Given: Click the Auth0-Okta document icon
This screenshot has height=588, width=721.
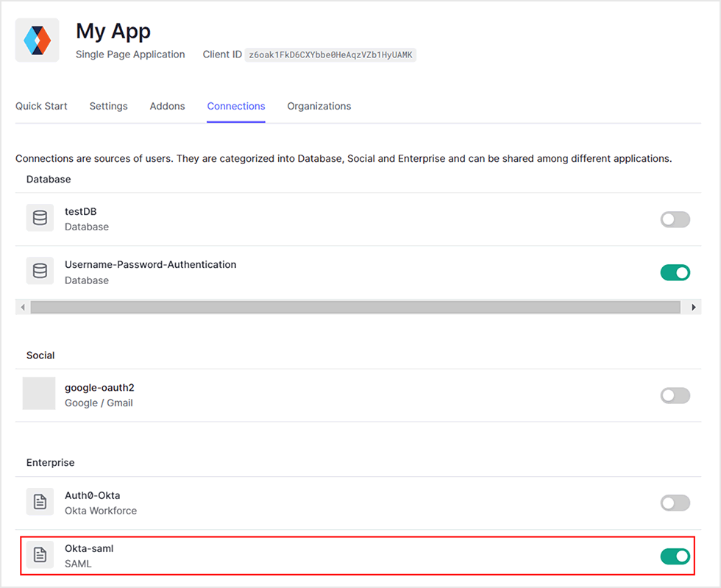Looking at the screenshot, I should pos(40,501).
